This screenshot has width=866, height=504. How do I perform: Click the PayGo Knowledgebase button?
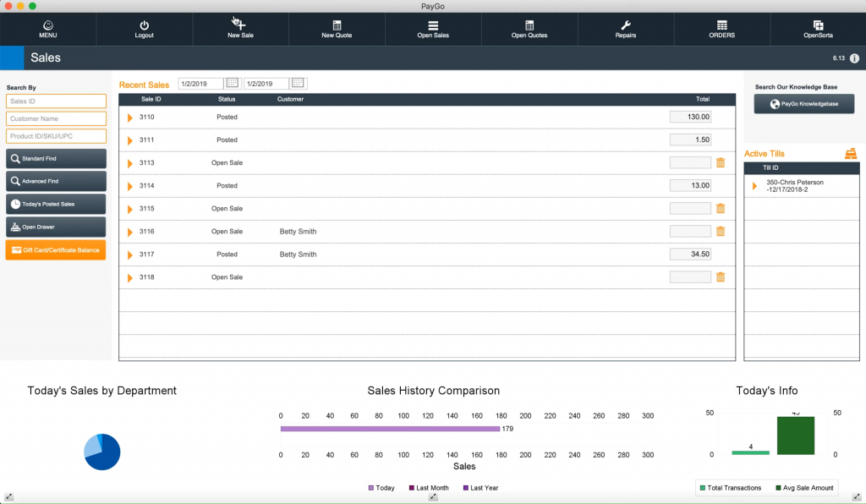coord(803,104)
